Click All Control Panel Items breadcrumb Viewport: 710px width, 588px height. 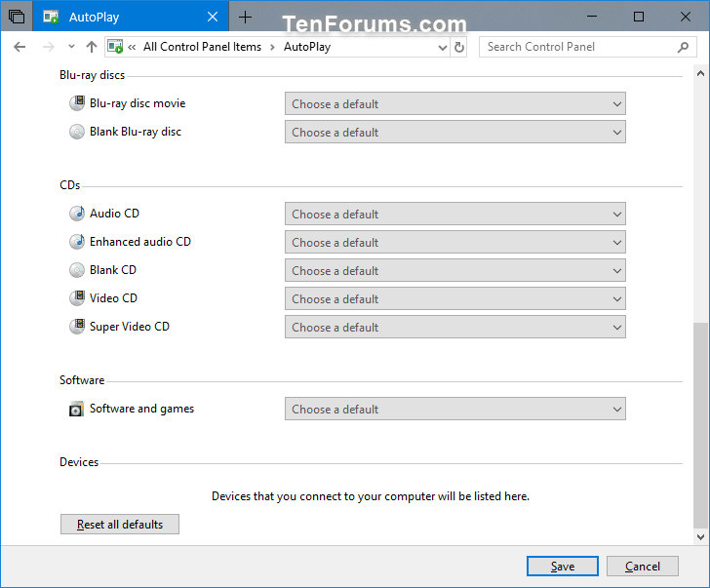tap(202, 47)
